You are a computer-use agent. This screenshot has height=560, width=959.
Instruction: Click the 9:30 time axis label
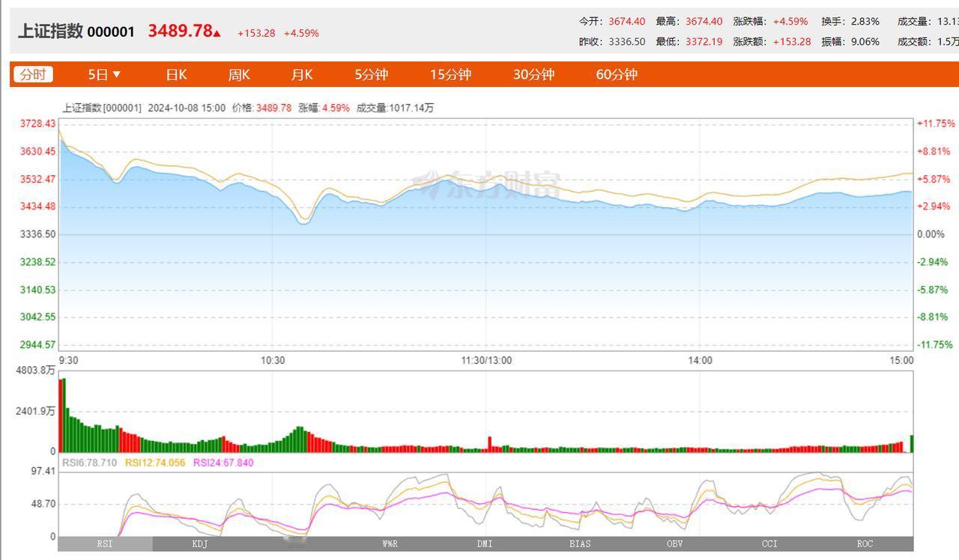tap(68, 360)
